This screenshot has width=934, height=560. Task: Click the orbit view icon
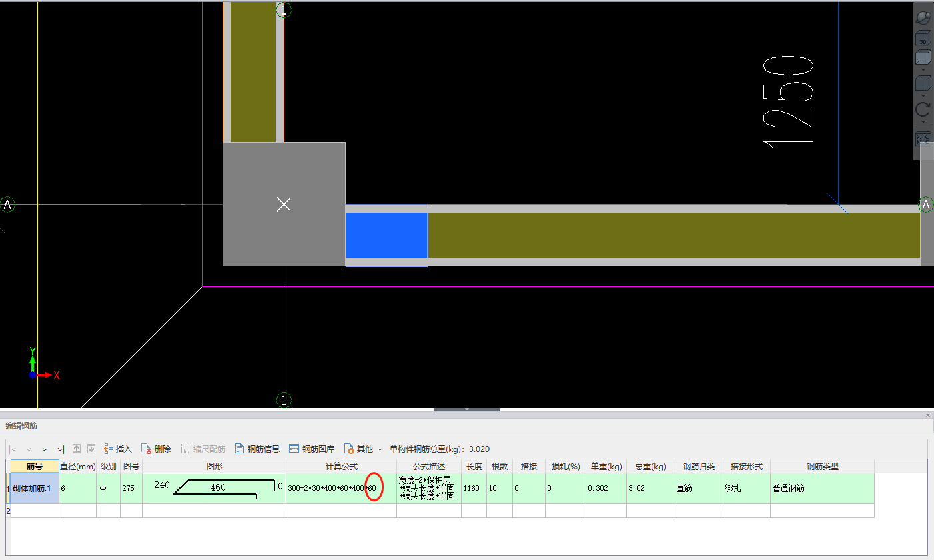pyautogui.click(x=923, y=18)
